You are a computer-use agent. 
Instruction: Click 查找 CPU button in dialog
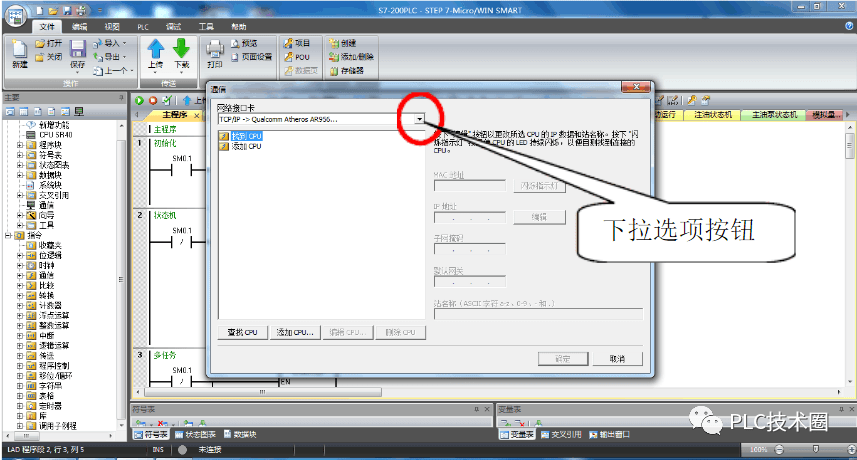point(243,332)
